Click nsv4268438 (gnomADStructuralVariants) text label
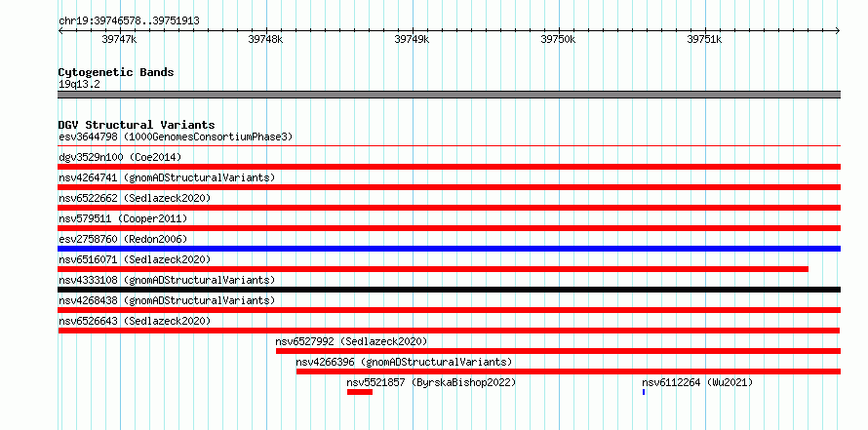Image resolution: width=868 pixels, height=430 pixels. (x=167, y=300)
